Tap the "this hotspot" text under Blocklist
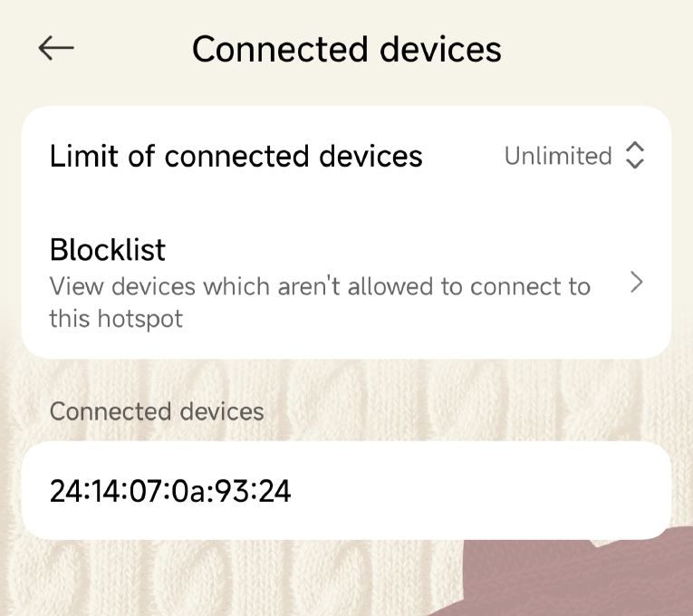Screen dimensions: 693x616 pos(116,319)
